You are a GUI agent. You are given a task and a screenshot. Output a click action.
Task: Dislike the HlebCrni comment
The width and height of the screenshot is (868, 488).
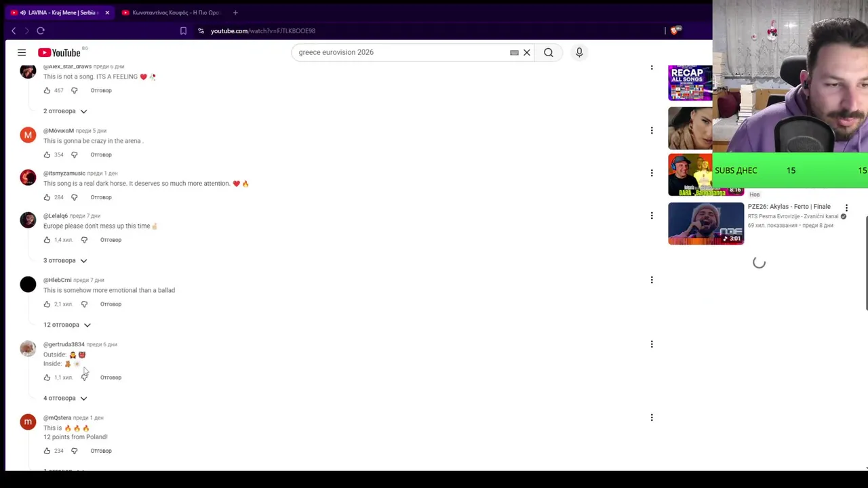84,304
